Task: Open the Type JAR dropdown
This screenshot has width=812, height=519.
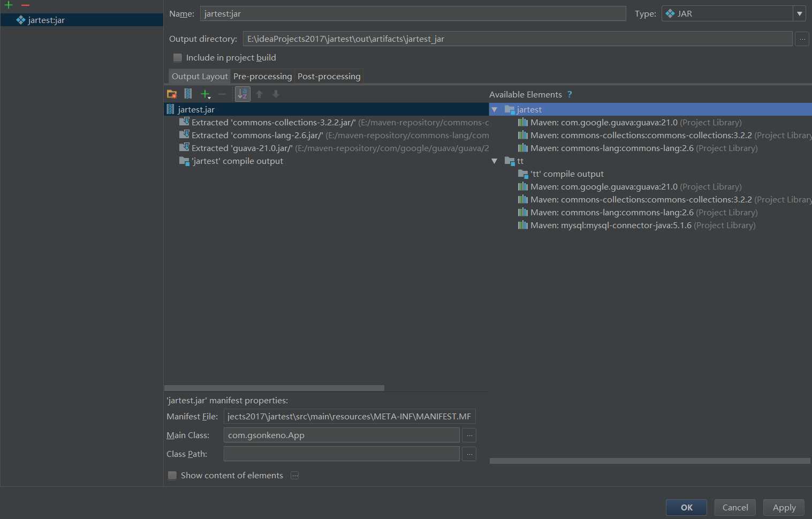Action: pyautogui.click(x=800, y=13)
